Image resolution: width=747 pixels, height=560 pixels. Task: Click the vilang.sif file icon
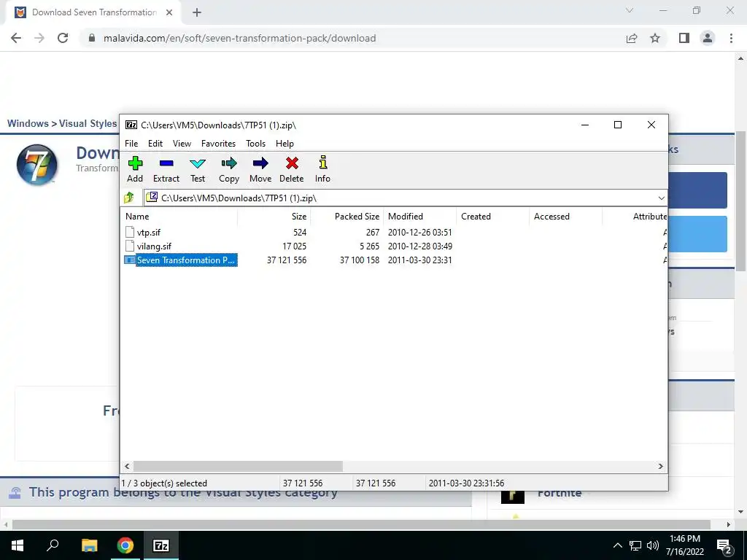pos(130,246)
